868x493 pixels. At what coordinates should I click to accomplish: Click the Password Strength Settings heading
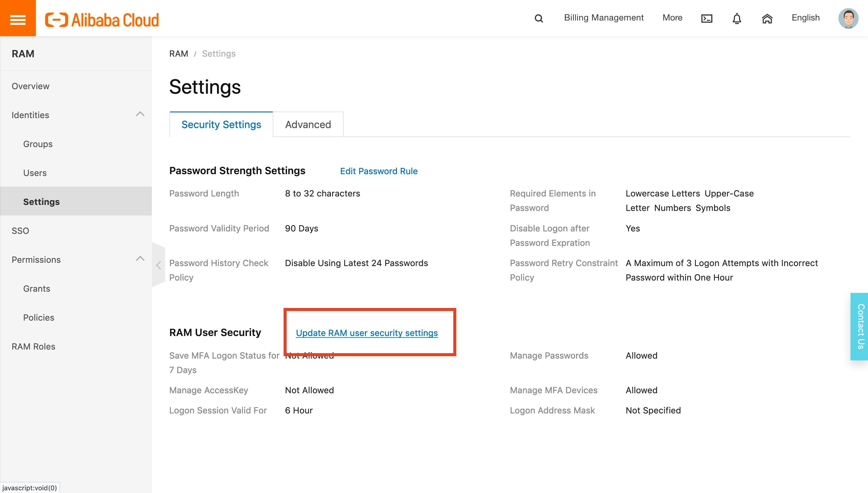[x=237, y=170]
